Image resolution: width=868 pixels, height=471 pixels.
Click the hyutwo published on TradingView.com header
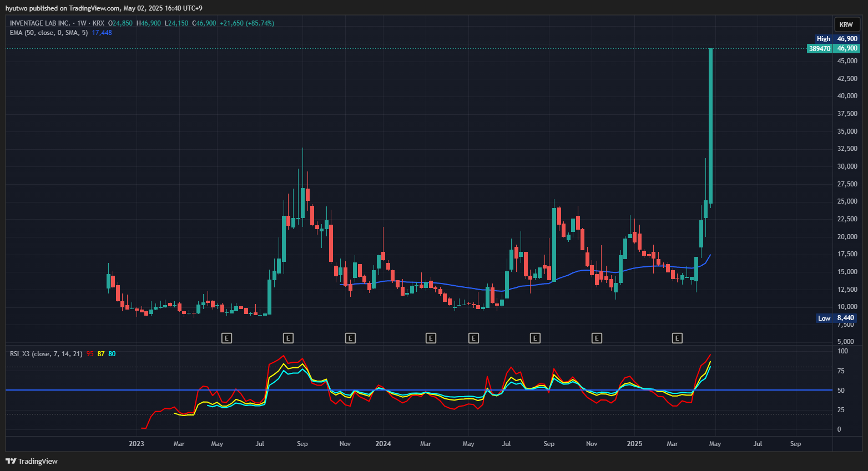pos(104,8)
